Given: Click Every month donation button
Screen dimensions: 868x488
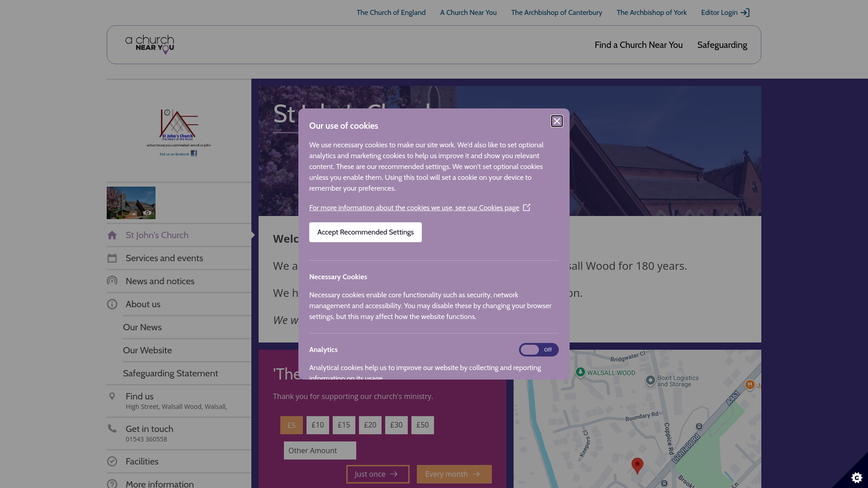Looking at the screenshot, I should [x=454, y=474].
